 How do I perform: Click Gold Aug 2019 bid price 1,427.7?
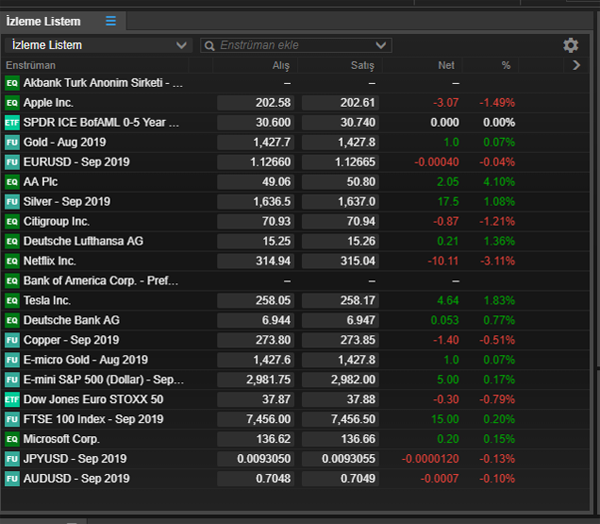(x=255, y=142)
